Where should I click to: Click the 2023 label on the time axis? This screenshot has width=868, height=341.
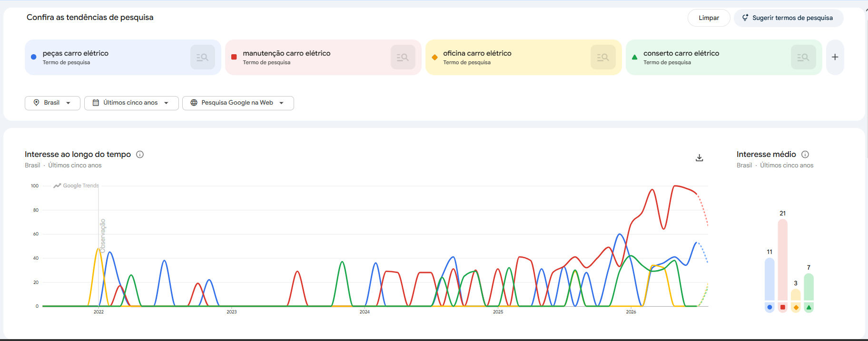point(232,312)
